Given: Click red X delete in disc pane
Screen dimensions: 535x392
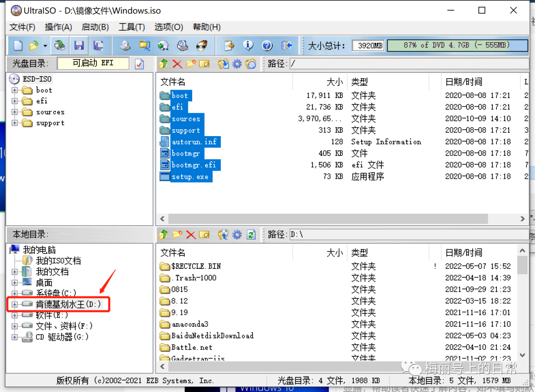Looking at the screenshot, I should click(x=177, y=64).
